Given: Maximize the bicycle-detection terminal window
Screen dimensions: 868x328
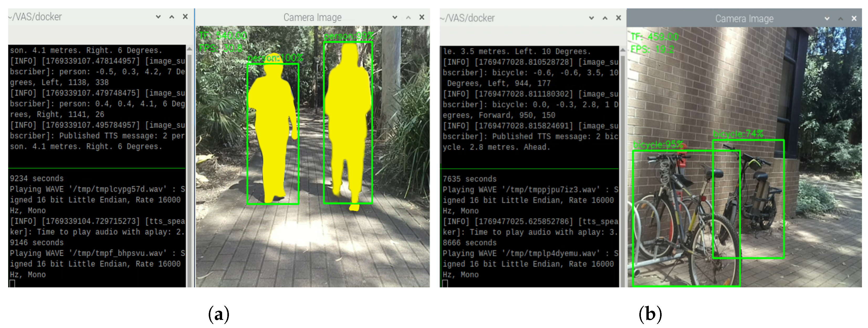Looking at the screenshot, I should click(x=605, y=18).
